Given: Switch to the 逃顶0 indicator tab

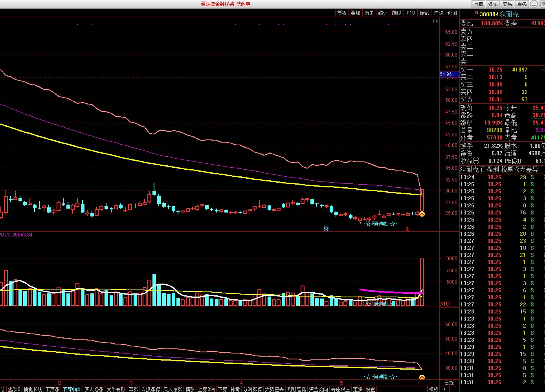Looking at the screenshot, I should [14, 389].
